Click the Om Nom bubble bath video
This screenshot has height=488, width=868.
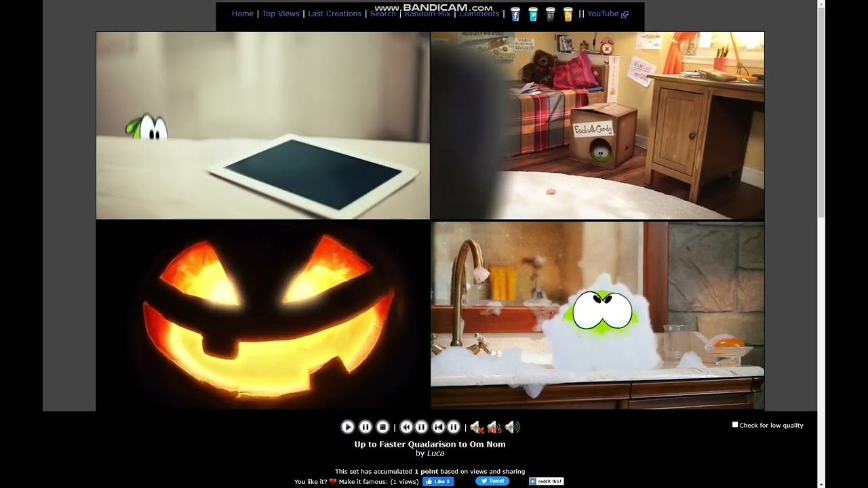(x=597, y=315)
